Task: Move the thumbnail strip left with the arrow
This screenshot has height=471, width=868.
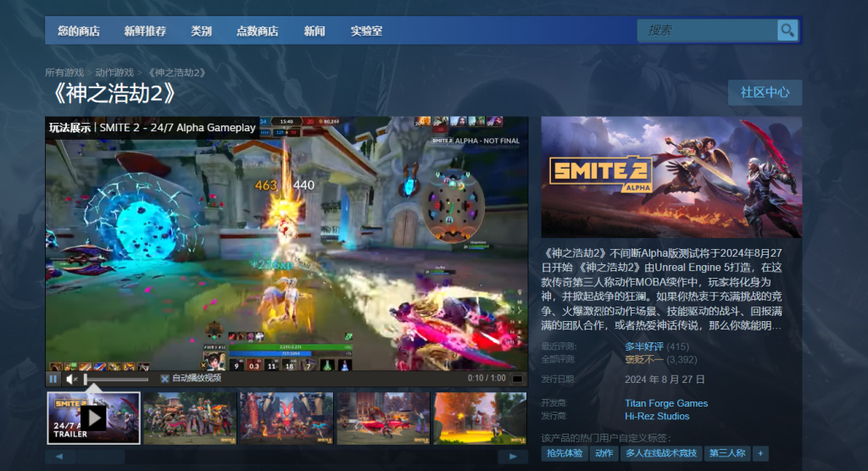Action: (x=59, y=457)
